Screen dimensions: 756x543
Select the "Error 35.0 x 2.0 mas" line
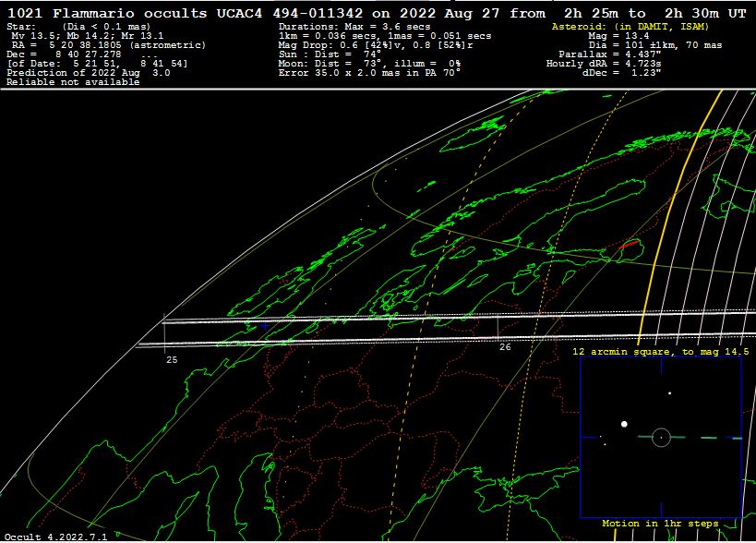369,72
